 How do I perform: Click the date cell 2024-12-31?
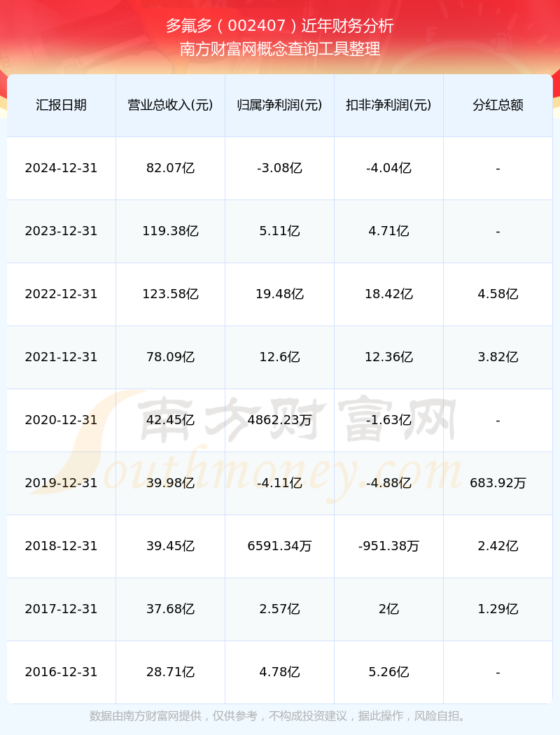pos(62,168)
